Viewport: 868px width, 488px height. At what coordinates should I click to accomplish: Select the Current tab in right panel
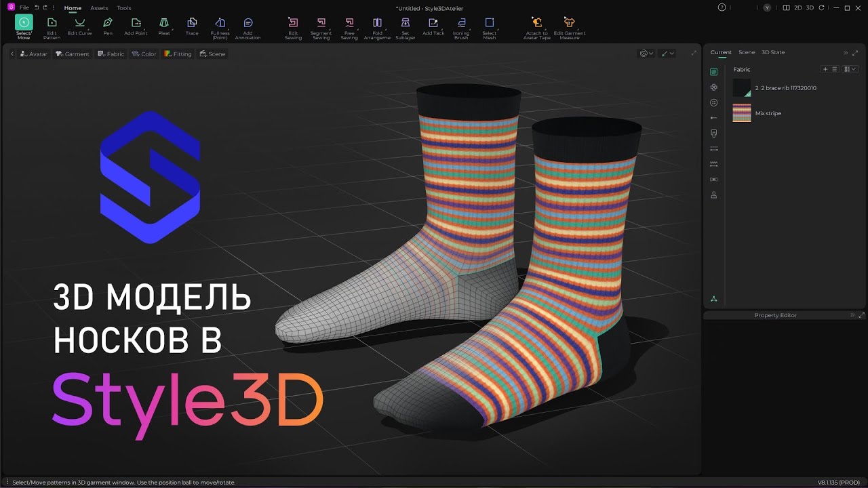click(721, 52)
